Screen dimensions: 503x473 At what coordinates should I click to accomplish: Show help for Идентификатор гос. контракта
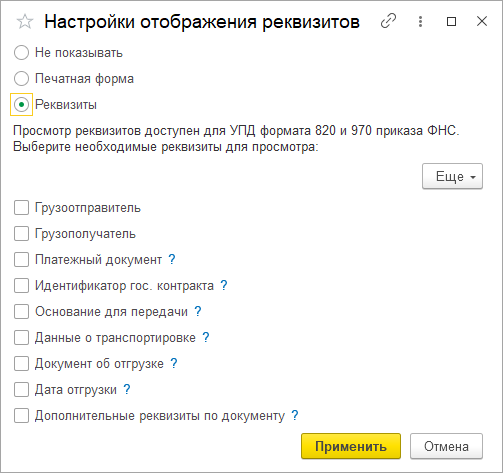point(224,285)
